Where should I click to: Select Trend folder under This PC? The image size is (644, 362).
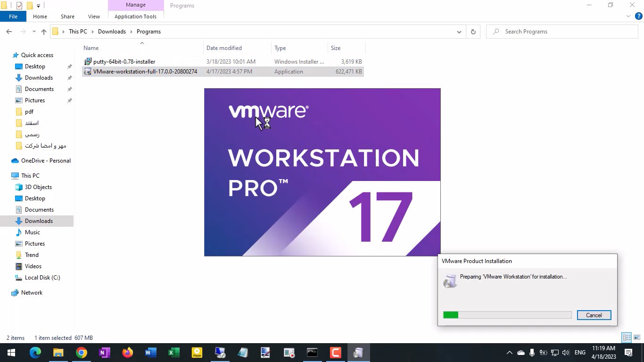point(32,255)
